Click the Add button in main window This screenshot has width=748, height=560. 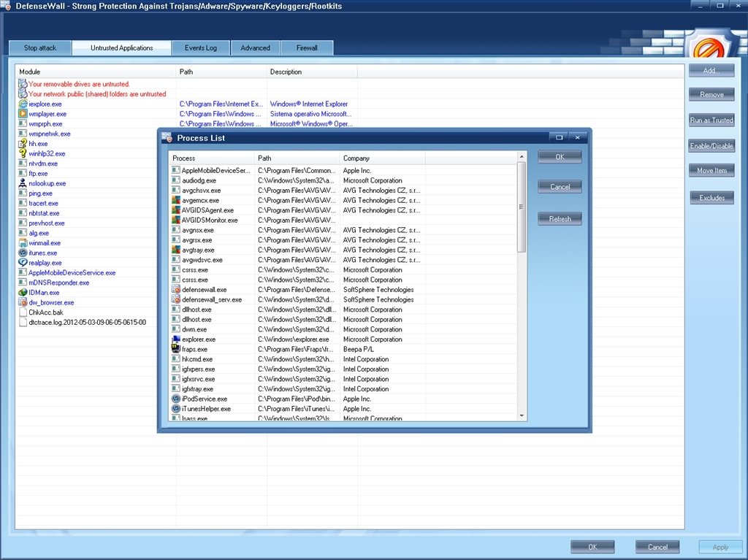pos(711,71)
